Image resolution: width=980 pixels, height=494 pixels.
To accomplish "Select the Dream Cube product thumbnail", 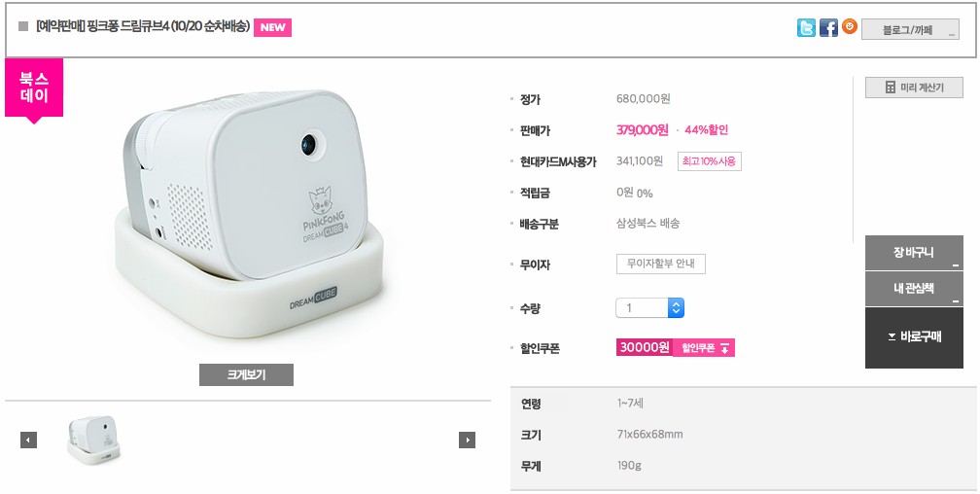I will pos(94,440).
